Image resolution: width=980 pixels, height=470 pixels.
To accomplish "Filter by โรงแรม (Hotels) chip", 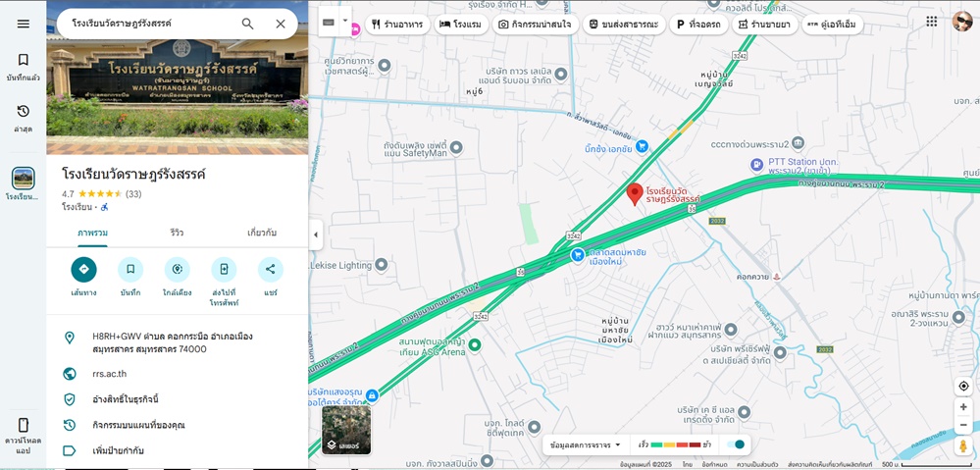I will tap(461, 25).
